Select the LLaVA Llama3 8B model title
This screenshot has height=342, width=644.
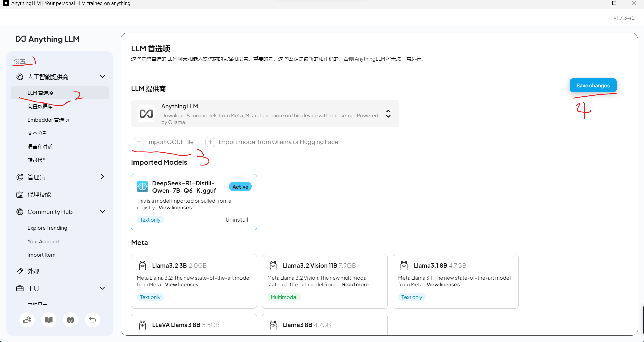[x=176, y=325]
